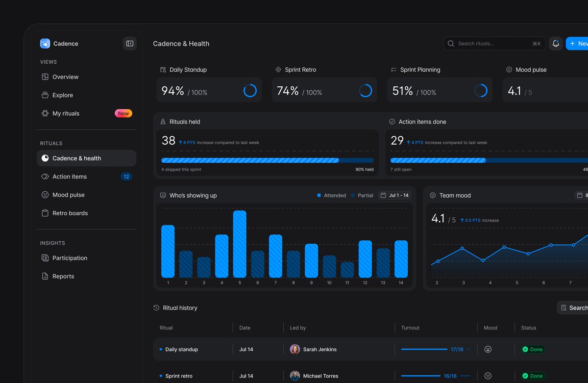Click the Retro boards clipboard icon

coord(45,213)
